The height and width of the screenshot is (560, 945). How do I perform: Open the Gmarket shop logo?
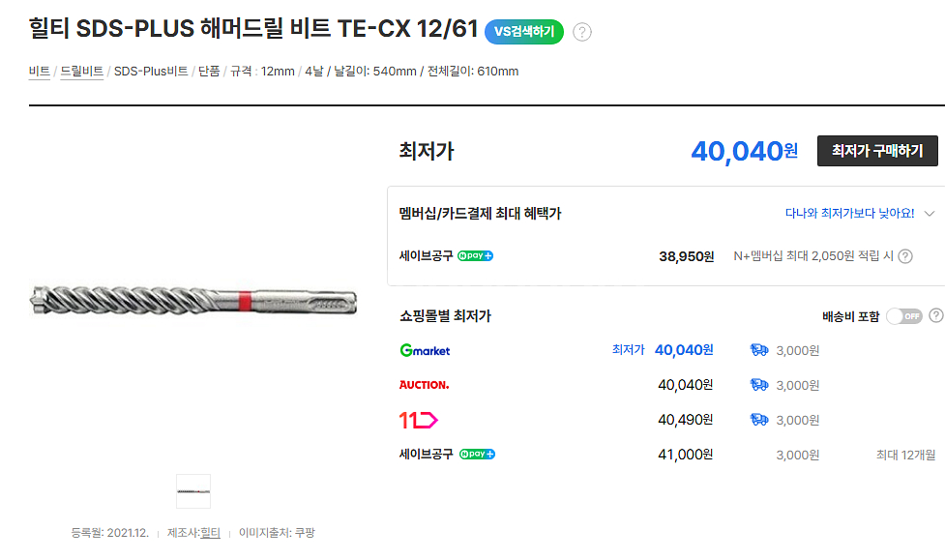pos(425,350)
